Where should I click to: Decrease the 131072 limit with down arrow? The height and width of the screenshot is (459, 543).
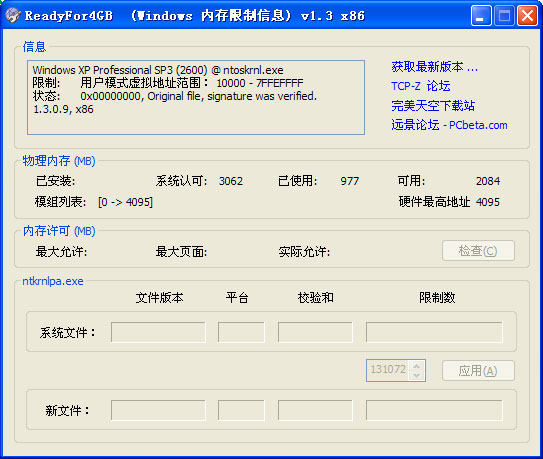(x=417, y=376)
